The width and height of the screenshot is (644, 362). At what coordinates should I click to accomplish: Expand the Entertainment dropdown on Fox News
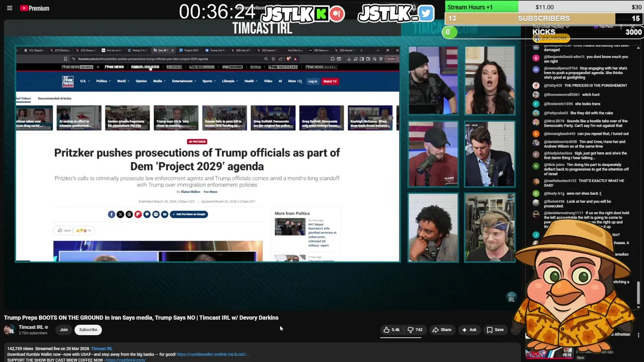click(183, 81)
